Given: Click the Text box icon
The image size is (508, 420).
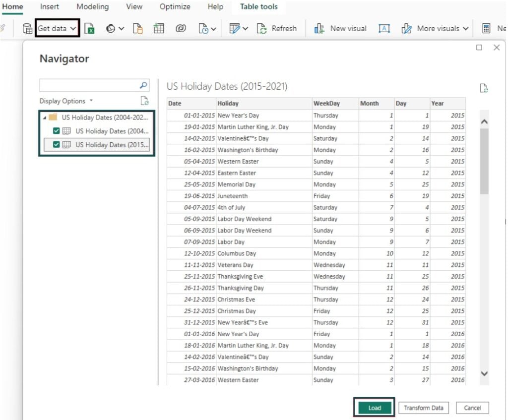Looking at the screenshot, I should coord(384,28).
